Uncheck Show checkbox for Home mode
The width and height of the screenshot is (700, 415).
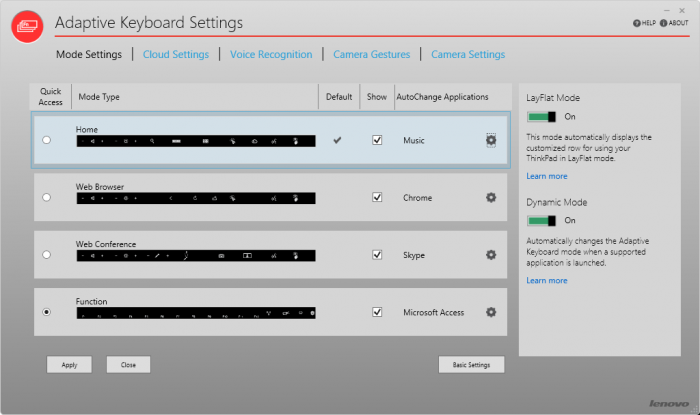point(377,141)
